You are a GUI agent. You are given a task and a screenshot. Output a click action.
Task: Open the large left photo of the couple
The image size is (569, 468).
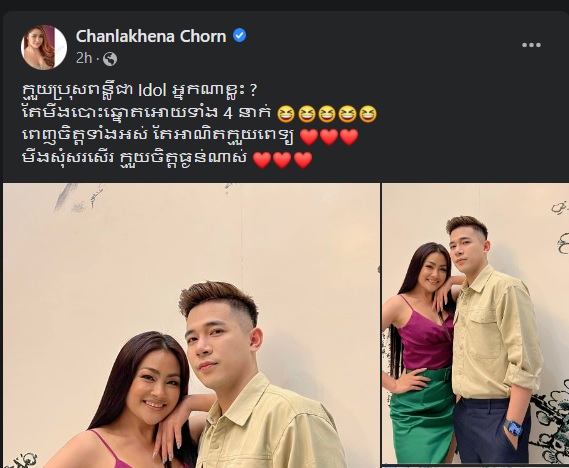coord(191,325)
